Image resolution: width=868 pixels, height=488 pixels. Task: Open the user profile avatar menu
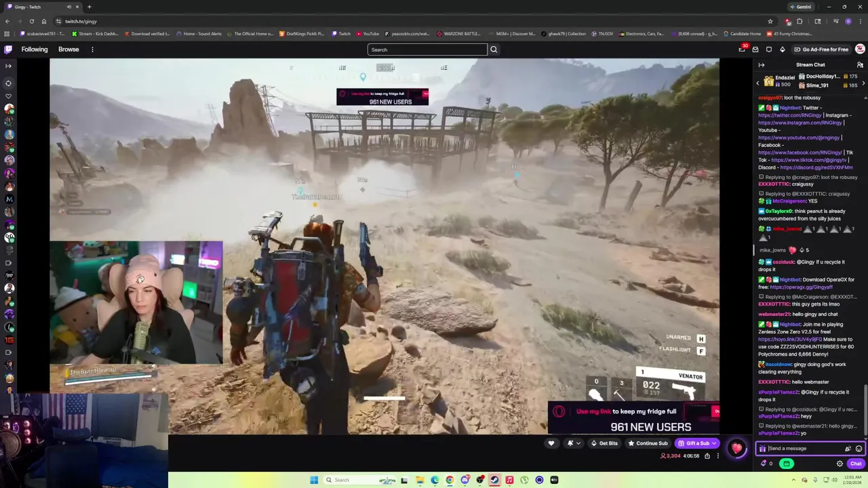point(860,49)
